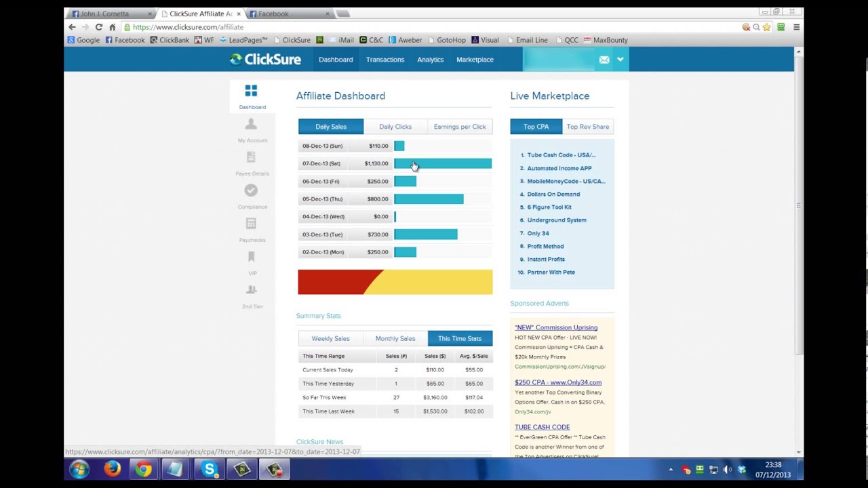Click the browser address bar URL
This screenshot has height=488, width=868.
point(189,27)
